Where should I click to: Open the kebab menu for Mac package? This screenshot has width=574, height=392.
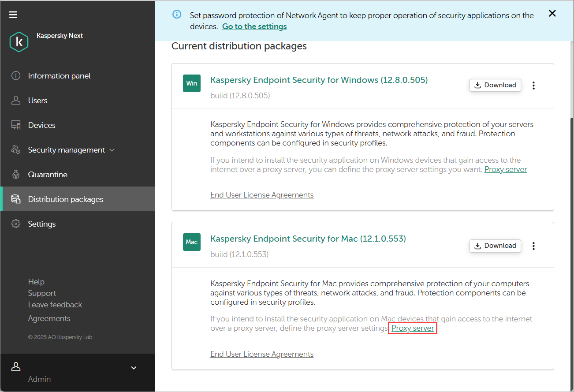click(x=533, y=246)
